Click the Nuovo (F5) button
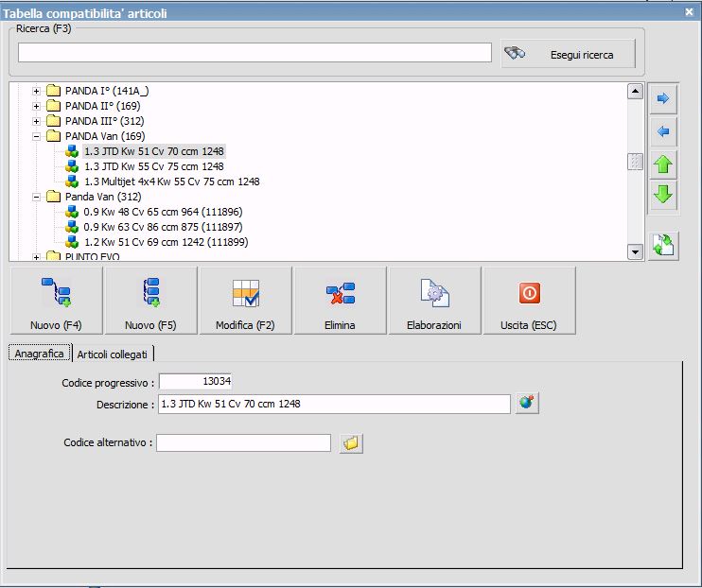The image size is (702, 588). 150,301
